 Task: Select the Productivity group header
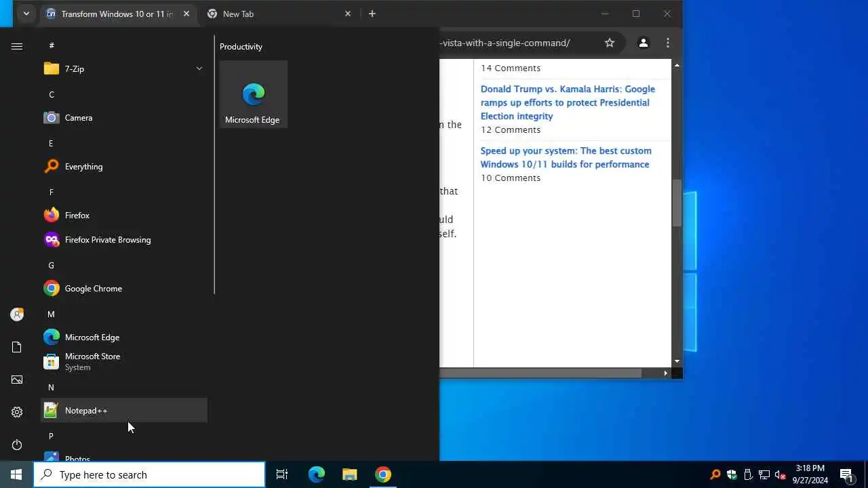point(241,46)
